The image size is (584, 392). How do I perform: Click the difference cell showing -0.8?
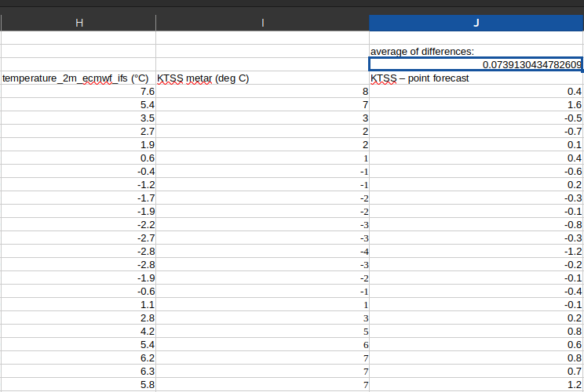tap(476, 224)
